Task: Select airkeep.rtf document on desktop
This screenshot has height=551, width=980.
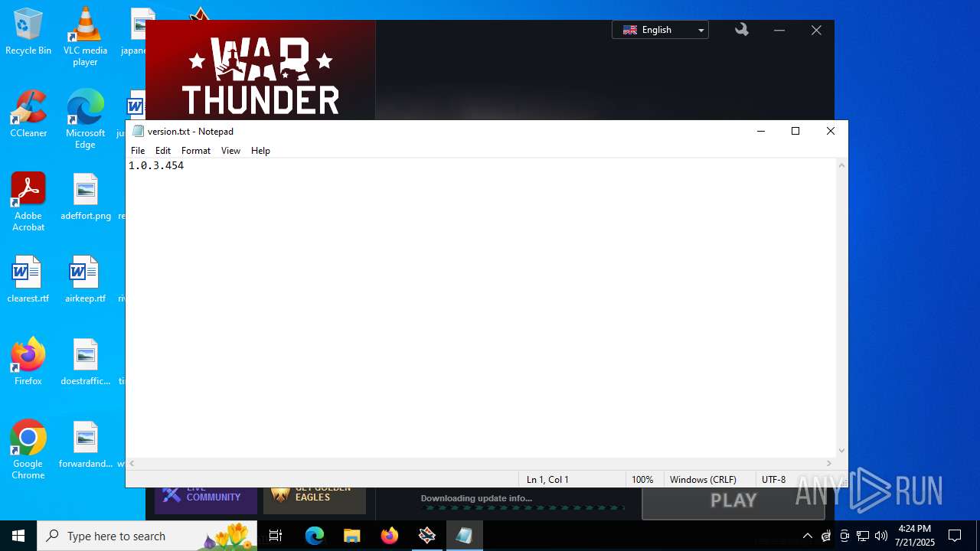Action: pos(85,279)
